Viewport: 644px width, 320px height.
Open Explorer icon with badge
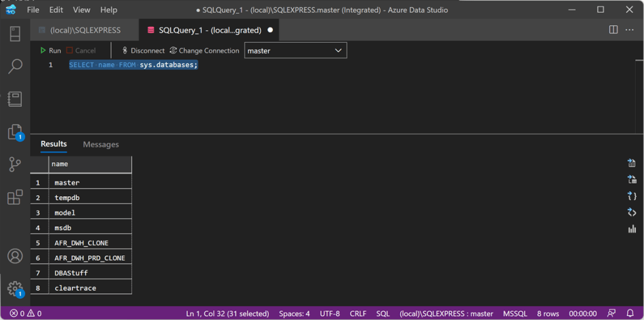[x=15, y=132]
